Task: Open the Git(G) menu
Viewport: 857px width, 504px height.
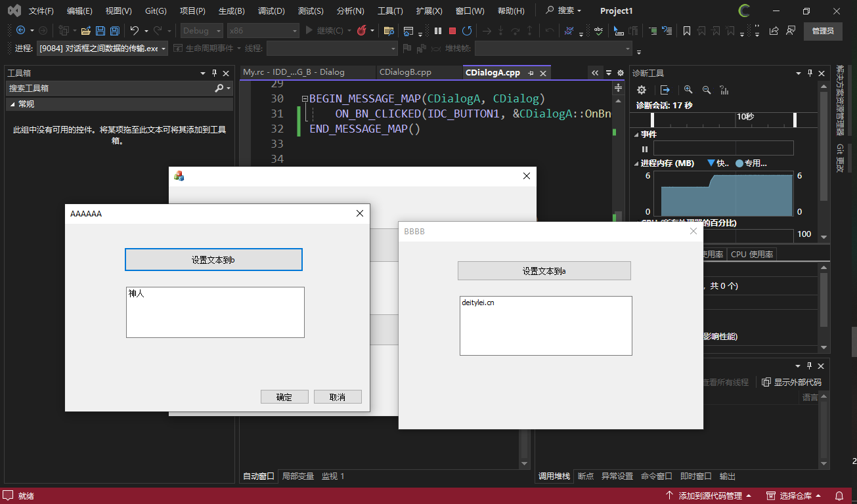Action: pos(156,11)
